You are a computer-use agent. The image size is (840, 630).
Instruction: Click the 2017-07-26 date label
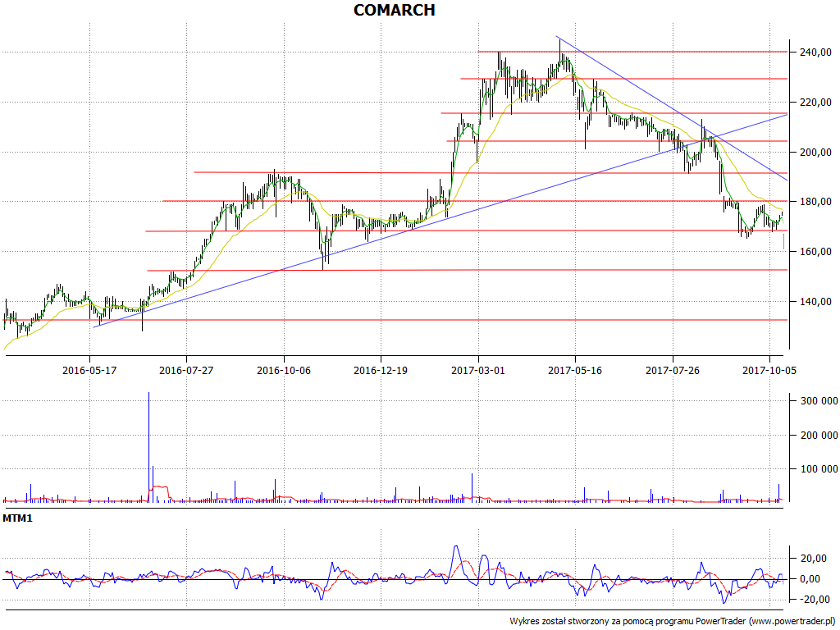(673, 370)
